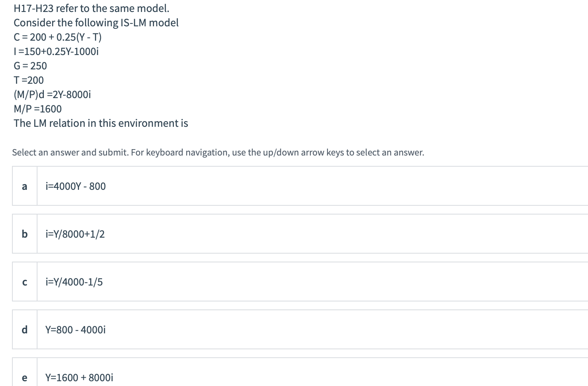This screenshot has width=588, height=386.
Task: Click the 'Select an answer and submit' instruction text
Action: [218, 153]
